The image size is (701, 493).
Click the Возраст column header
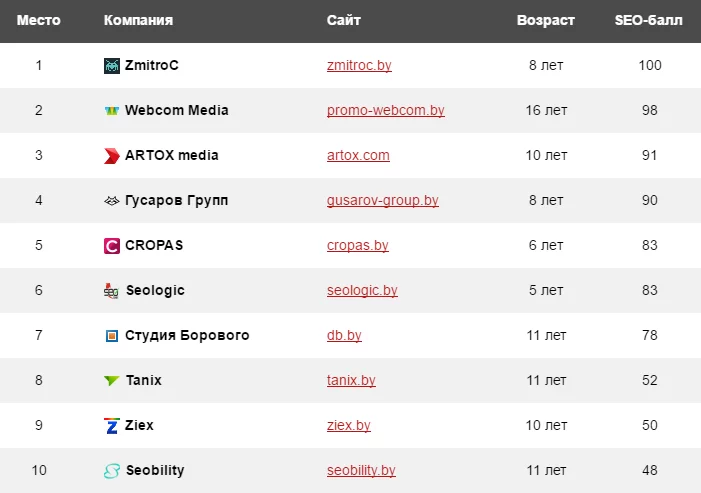[545, 20]
